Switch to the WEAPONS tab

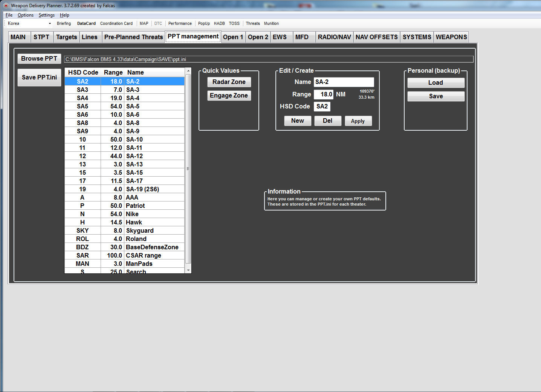point(451,37)
